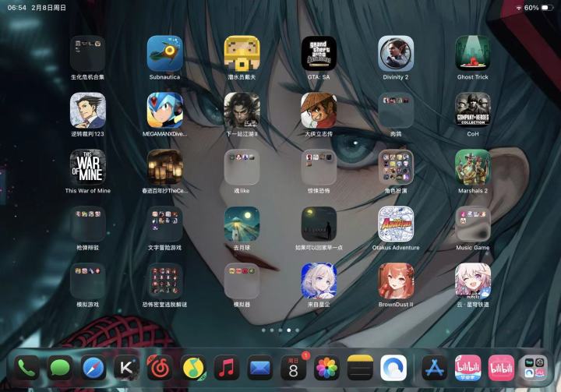The image size is (561, 392).
Task: Open Apple Music in the dock
Action: click(227, 368)
